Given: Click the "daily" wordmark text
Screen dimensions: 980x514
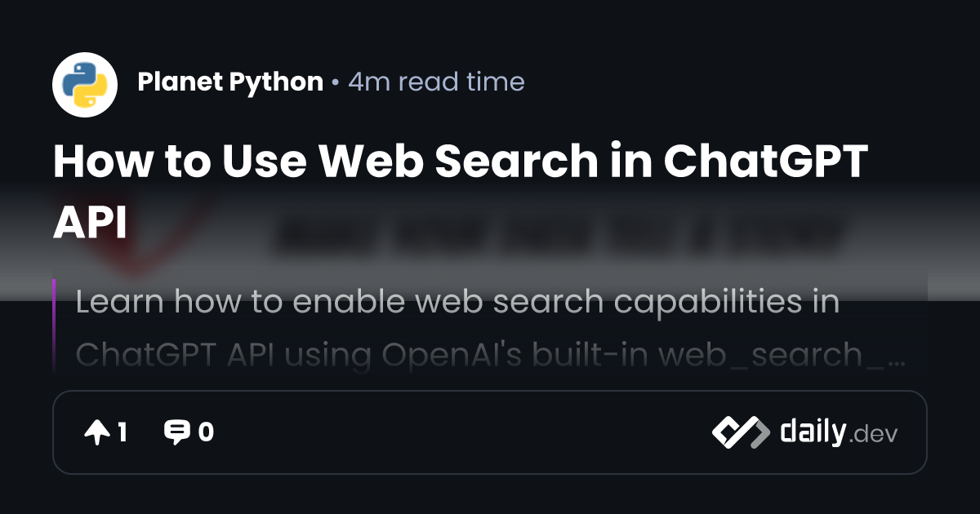Looking at the screenshot, I should pos(813,432).
